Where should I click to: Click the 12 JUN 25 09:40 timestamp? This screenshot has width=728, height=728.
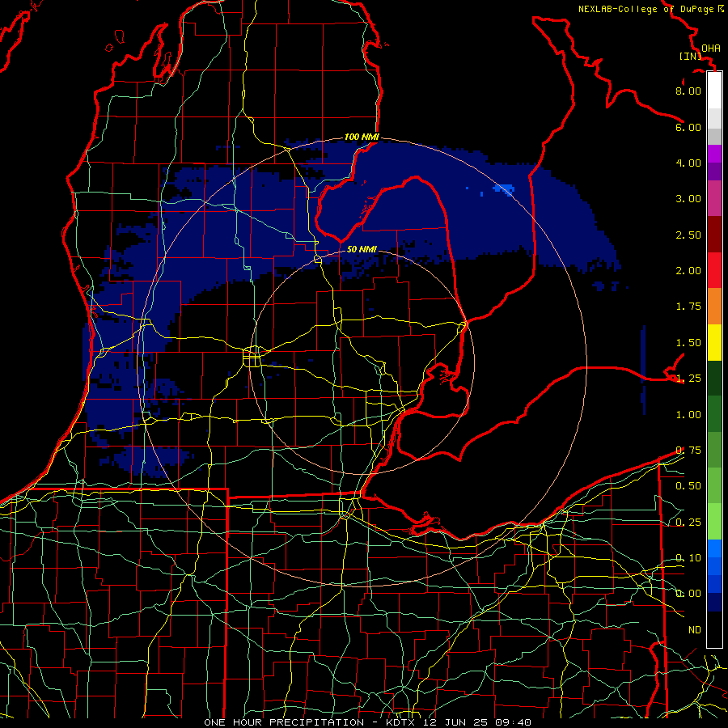pyautogui.click(x=476, y=722)
